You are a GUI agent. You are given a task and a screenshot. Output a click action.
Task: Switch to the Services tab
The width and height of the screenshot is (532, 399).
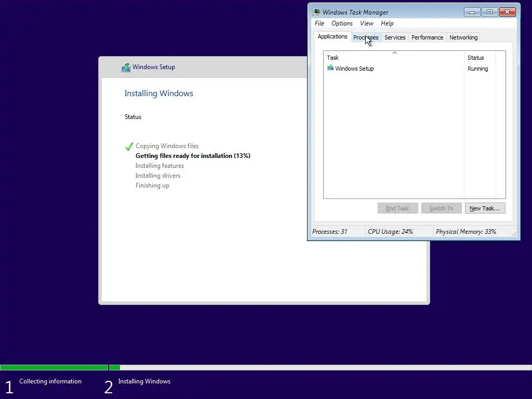coord(395,37)
